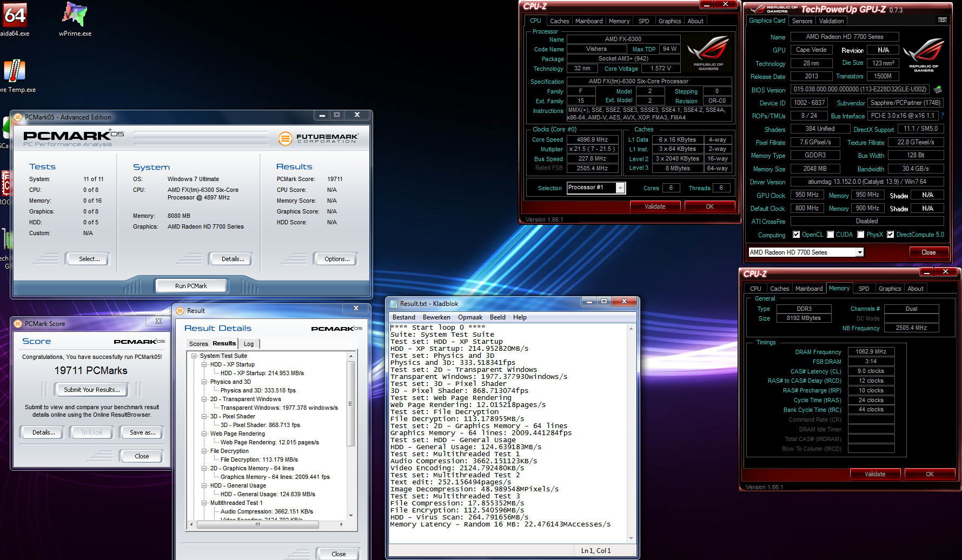Click Options... button under Results
962x560 pixels.
click(335, 259)
